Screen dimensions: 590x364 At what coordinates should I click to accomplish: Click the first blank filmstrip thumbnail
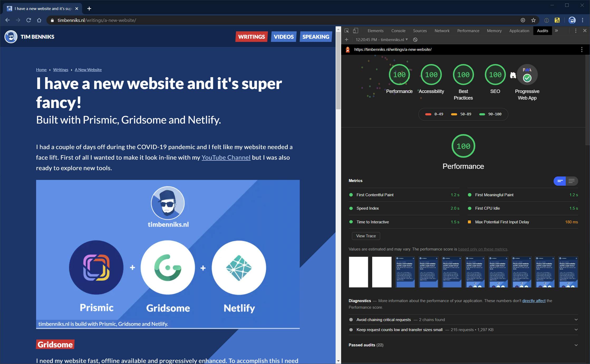click(359, 272)
